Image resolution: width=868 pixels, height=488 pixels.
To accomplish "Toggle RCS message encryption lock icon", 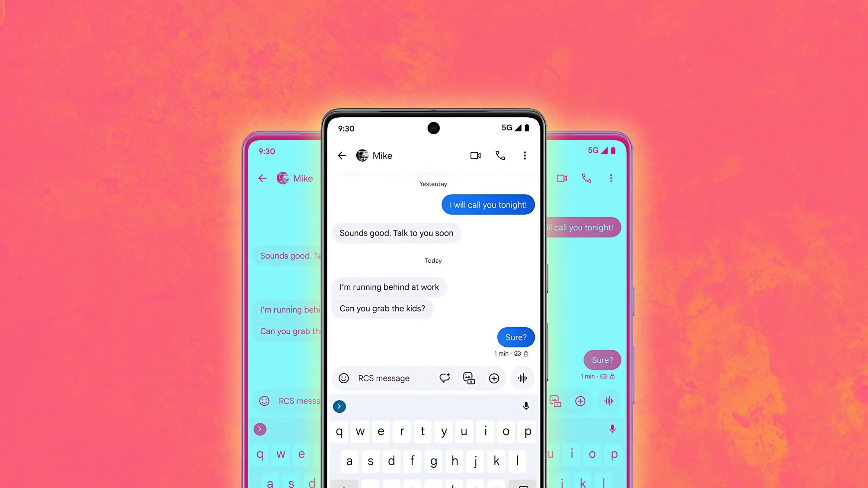I will 526,353.
